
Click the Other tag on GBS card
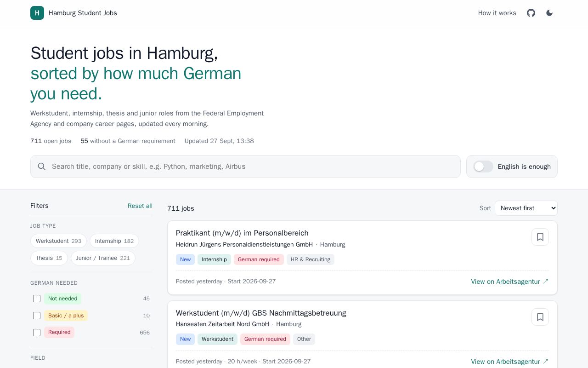[304, 339]
